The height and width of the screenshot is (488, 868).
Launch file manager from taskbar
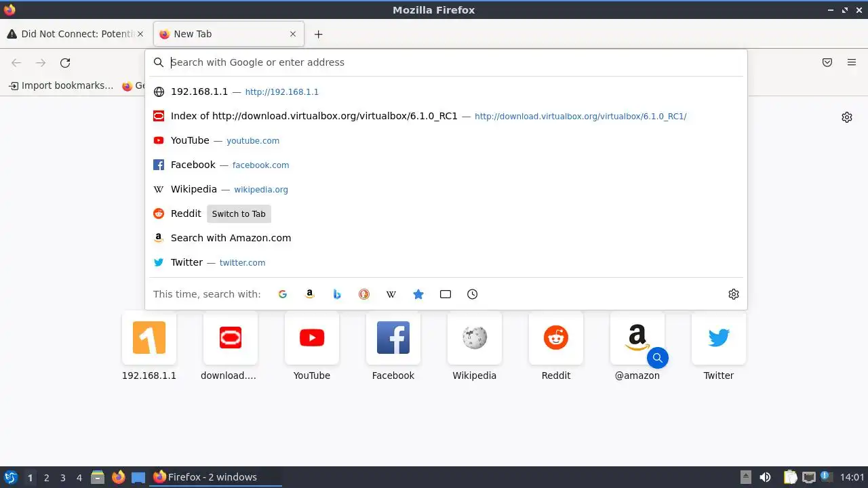(x=98, y=477)
